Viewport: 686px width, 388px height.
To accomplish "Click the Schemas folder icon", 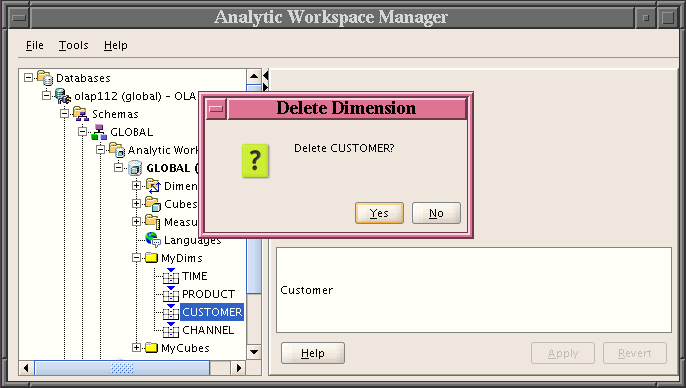I will pos(81,114).
